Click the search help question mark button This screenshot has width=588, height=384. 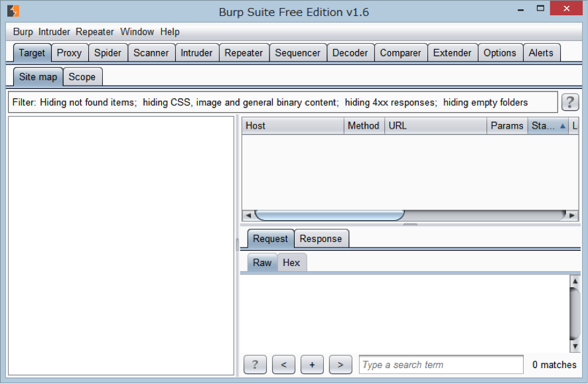tap(255, 365)
